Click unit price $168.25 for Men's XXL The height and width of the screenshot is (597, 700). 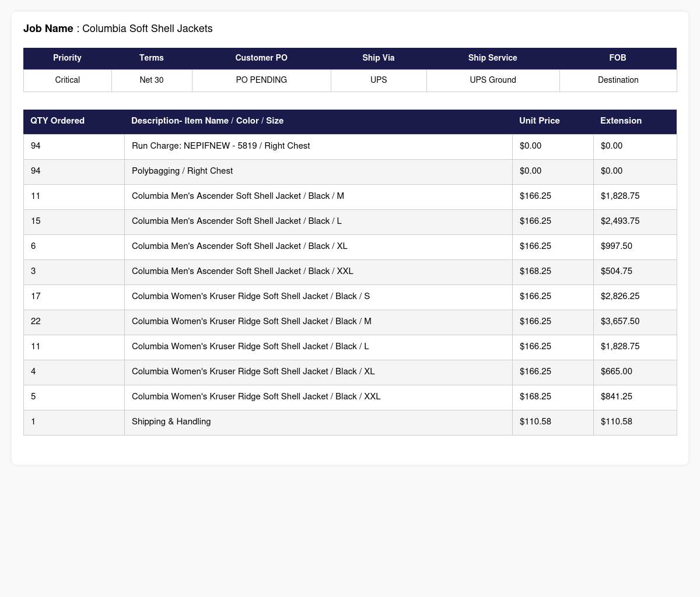pos(553,271)
